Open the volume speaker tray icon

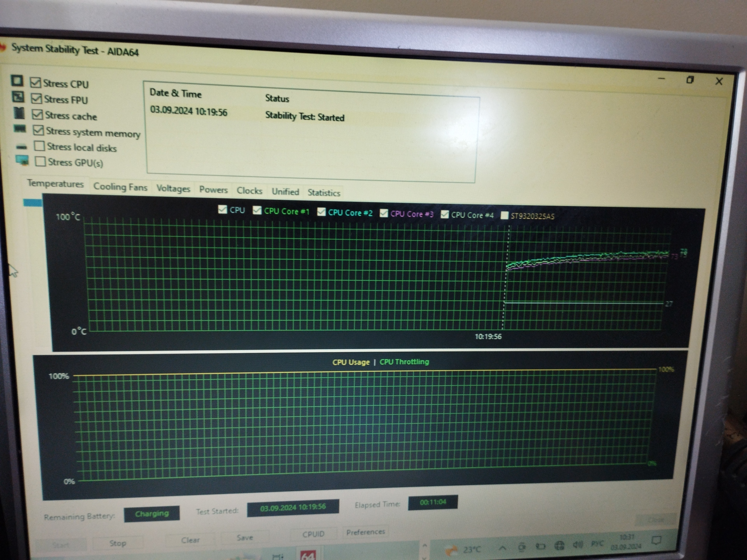(578, 545)
